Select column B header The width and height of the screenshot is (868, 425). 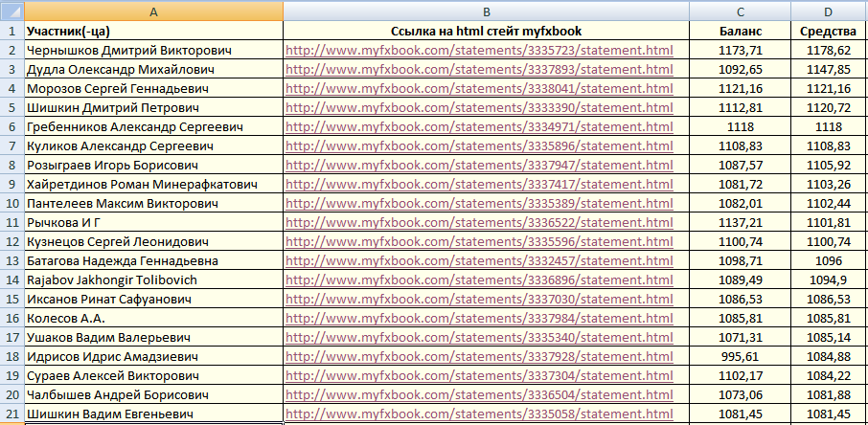(x=486, y=11)
